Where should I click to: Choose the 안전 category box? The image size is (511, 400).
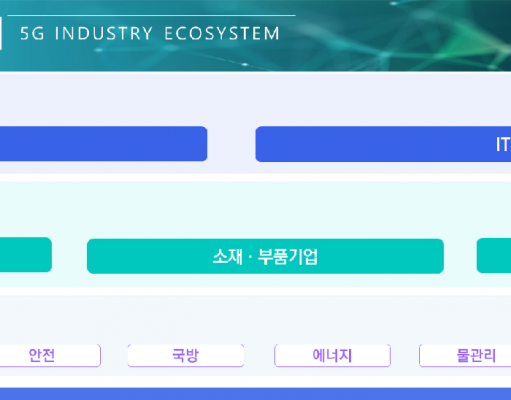pos(50,355)
